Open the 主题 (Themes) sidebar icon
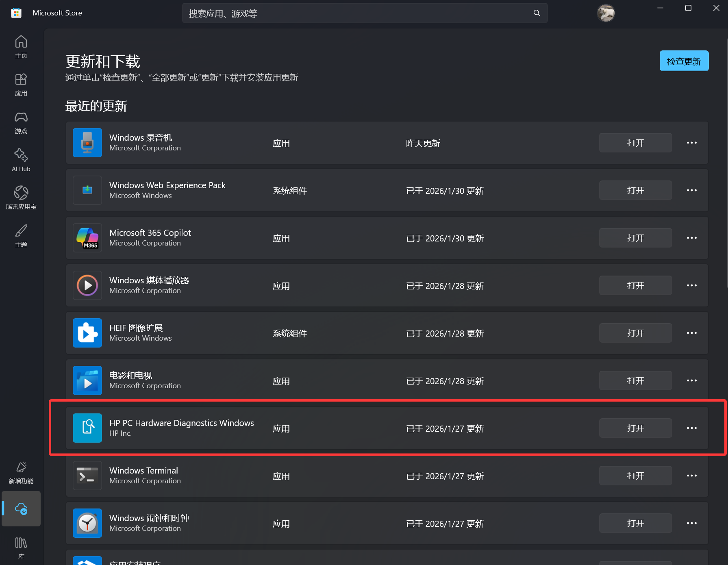 [21, 235]
